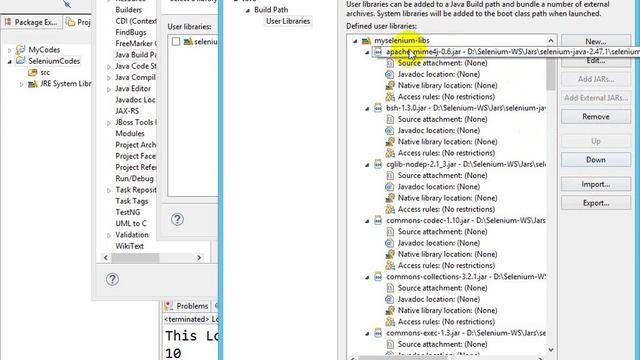Expand the Validation properties node
This screenshot has height=360, width=640.
109,236
